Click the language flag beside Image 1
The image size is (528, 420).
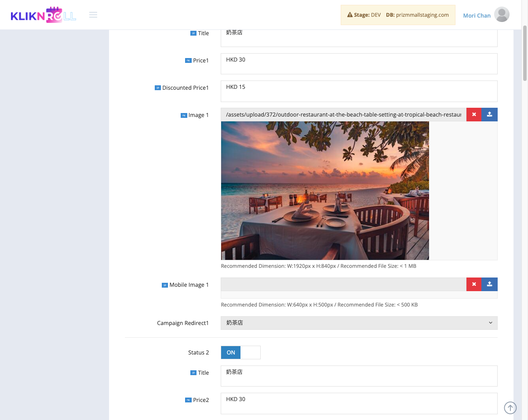[x=184, y=115]
